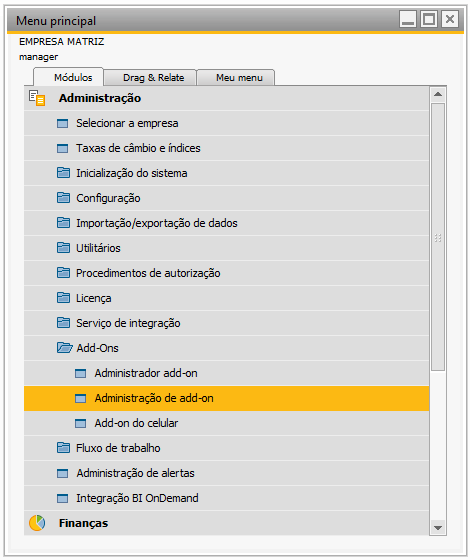Select Inicialização do sistema label

[131, 173]
